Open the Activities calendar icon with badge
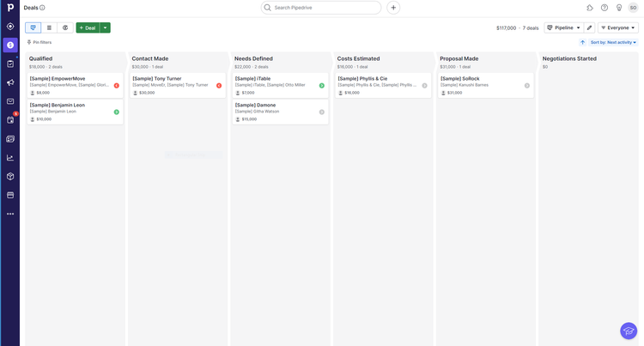The width and height of the screenshot is (644, 346). 10,120
